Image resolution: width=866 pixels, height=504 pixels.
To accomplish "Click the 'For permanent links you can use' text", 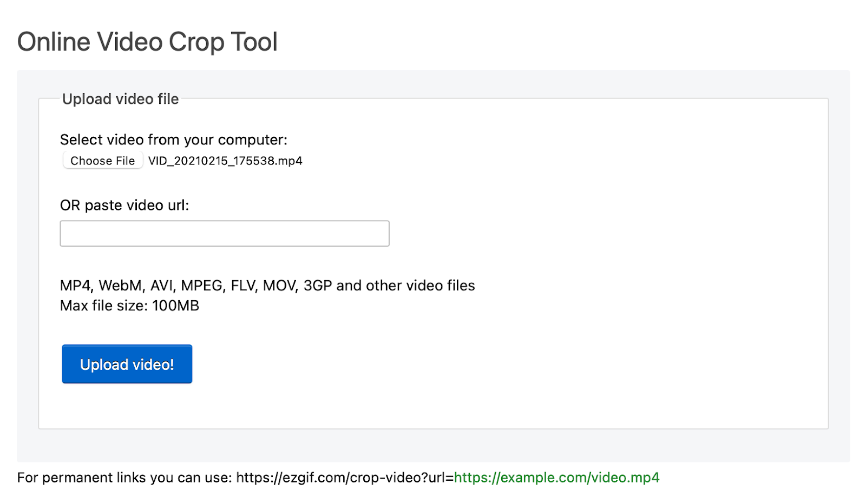I will click(x=124, y=478).
